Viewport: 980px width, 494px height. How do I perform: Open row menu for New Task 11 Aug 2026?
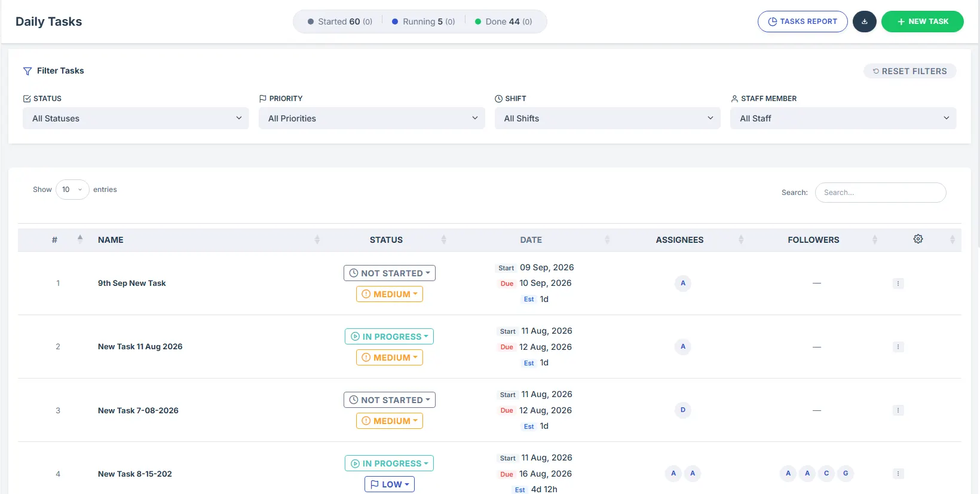click(x=898, y=347)
